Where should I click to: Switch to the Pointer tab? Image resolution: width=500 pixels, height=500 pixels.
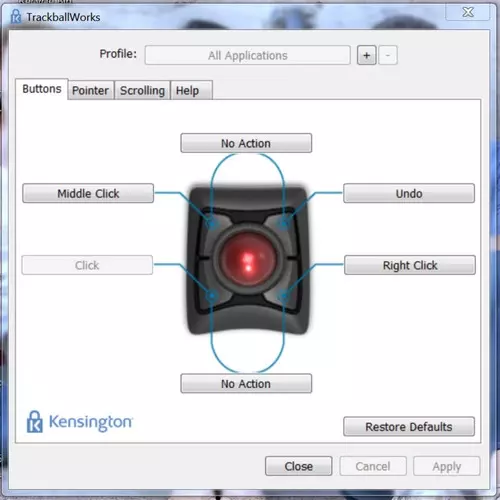[x=91, y=90]
